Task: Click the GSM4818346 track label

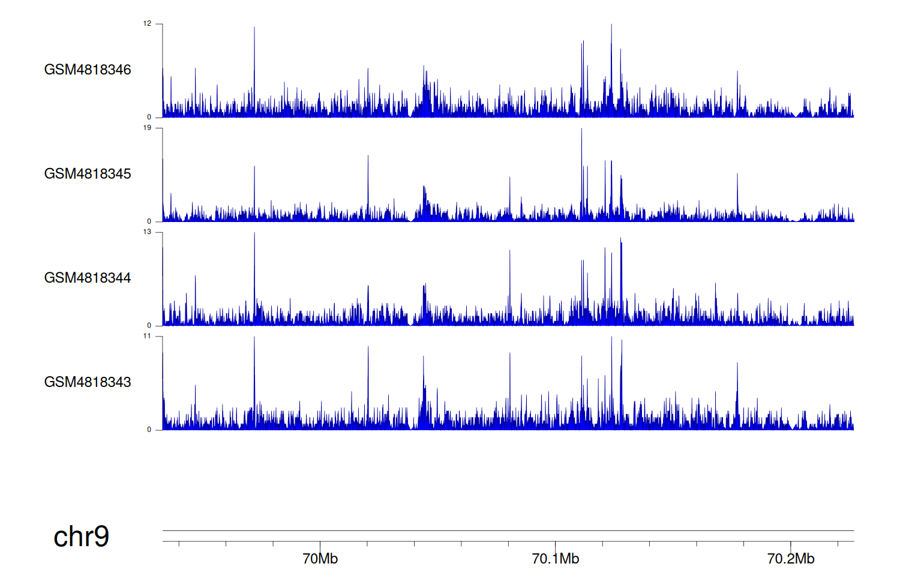Action: point(88,70)
